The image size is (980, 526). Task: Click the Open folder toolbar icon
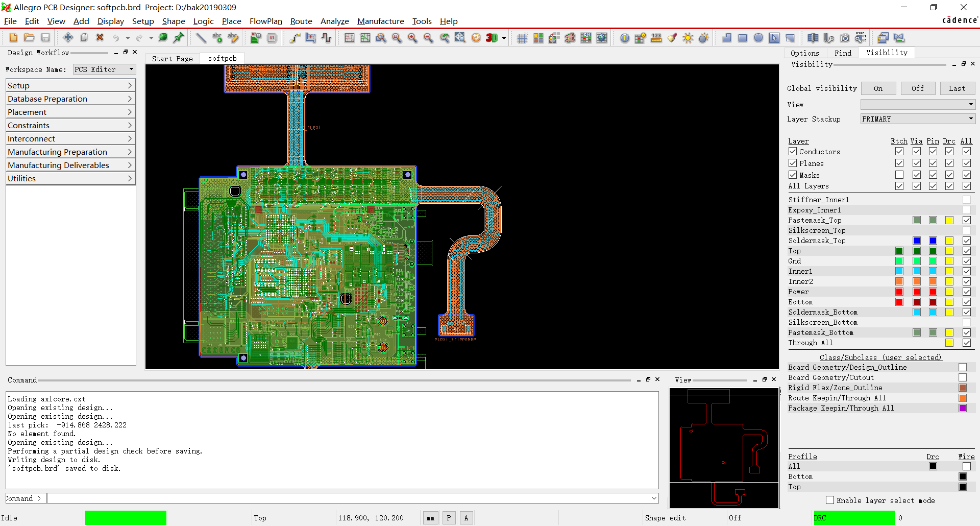pos(30,37)
